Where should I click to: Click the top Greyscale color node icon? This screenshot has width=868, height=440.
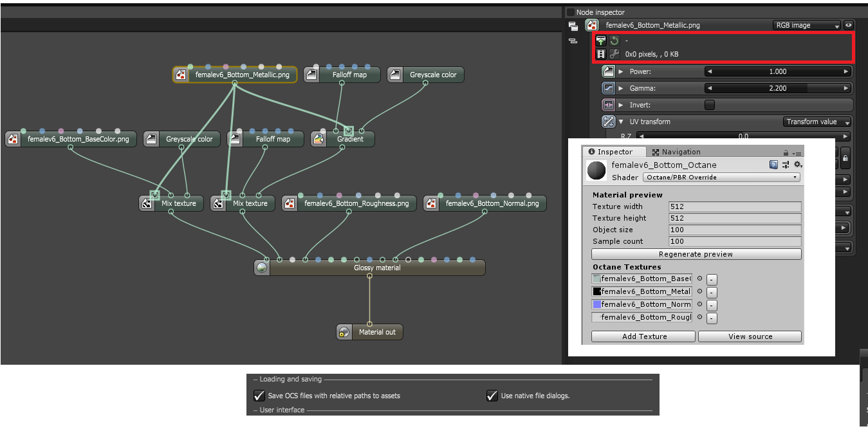click(395, 75)
